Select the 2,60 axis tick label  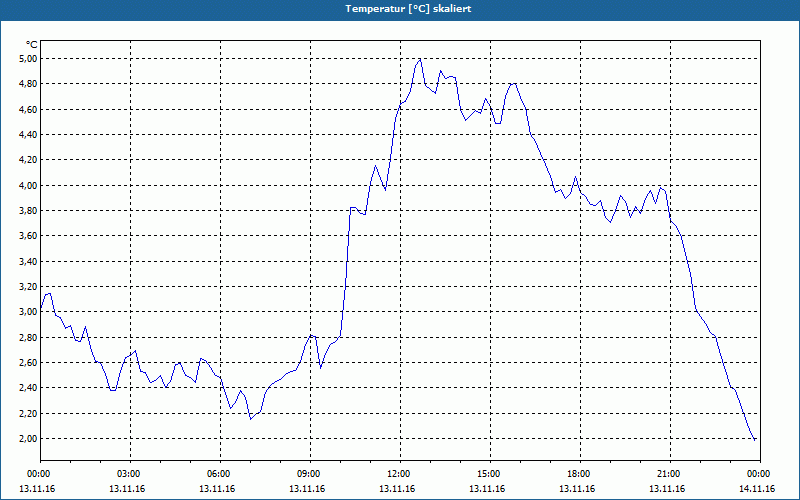pyautogui.click(x=29, y=363)
